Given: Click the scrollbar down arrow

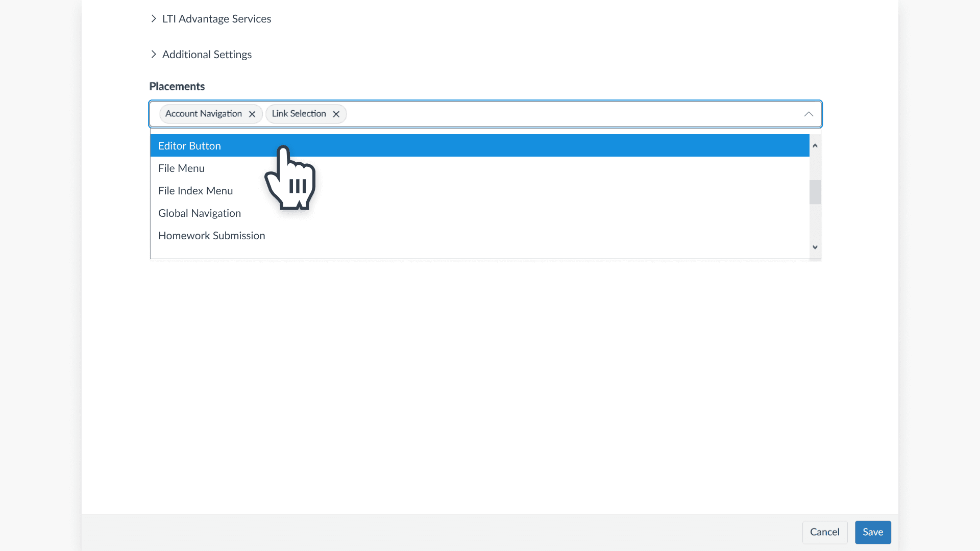Looking at the screenshot, I should tap(815, 247).
